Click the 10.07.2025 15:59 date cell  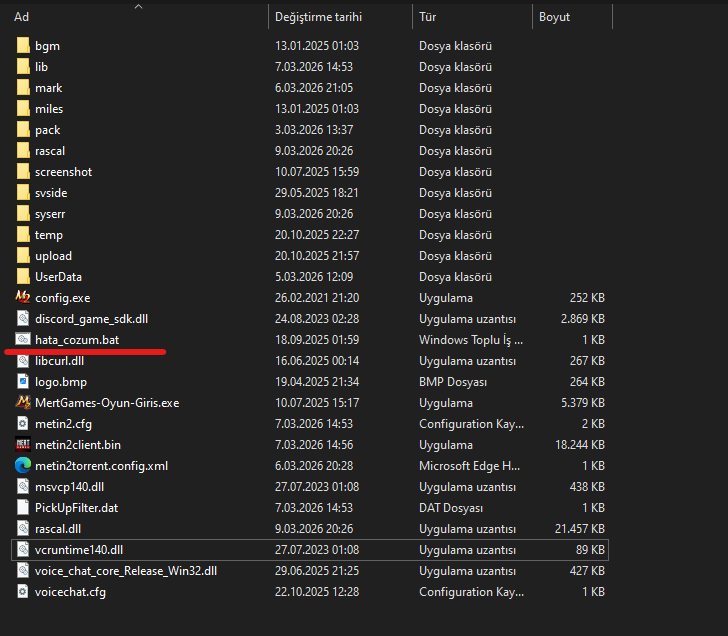coord(317,172)
